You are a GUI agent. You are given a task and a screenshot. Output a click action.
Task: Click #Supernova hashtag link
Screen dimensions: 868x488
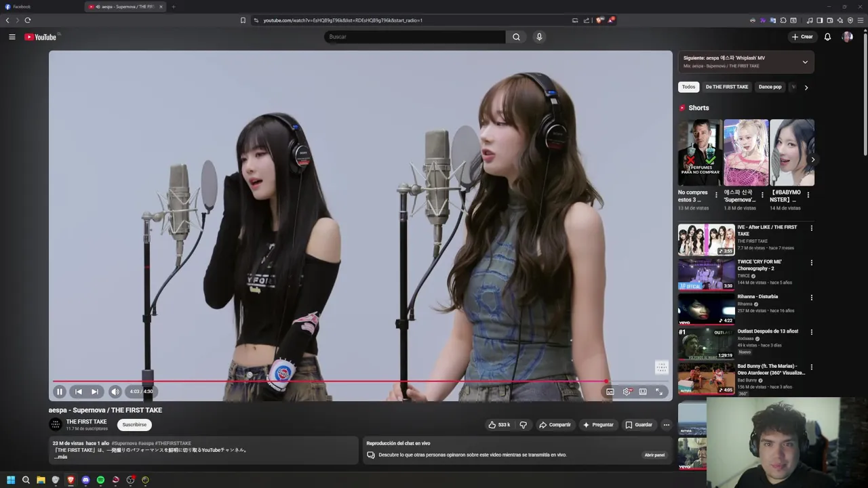point(124,443)
